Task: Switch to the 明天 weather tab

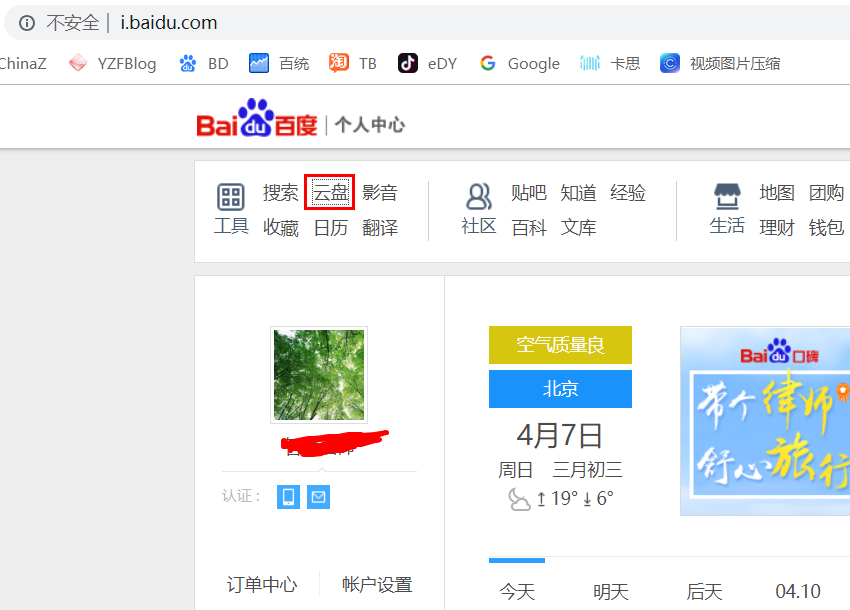Action: [x=611, y=592]
